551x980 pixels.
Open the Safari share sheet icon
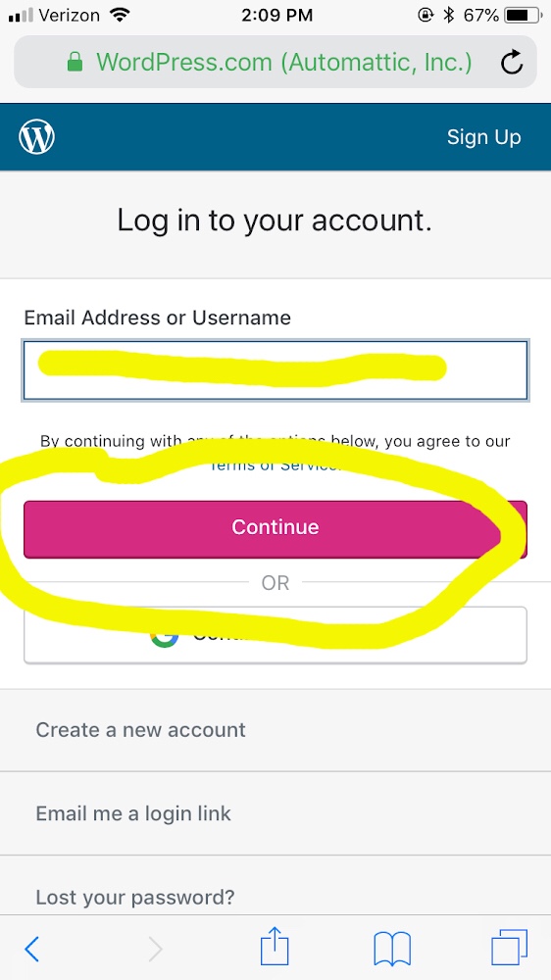[275, 947]
